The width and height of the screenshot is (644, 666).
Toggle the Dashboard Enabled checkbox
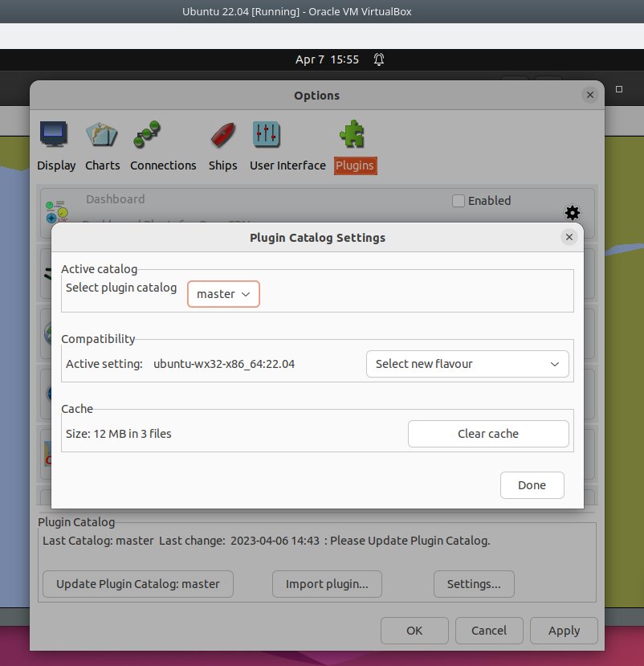458,201
